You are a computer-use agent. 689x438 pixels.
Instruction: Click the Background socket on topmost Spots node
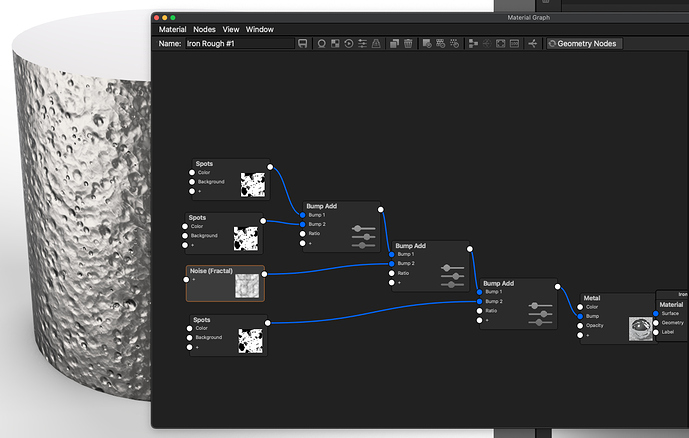[x=192, y=182]
